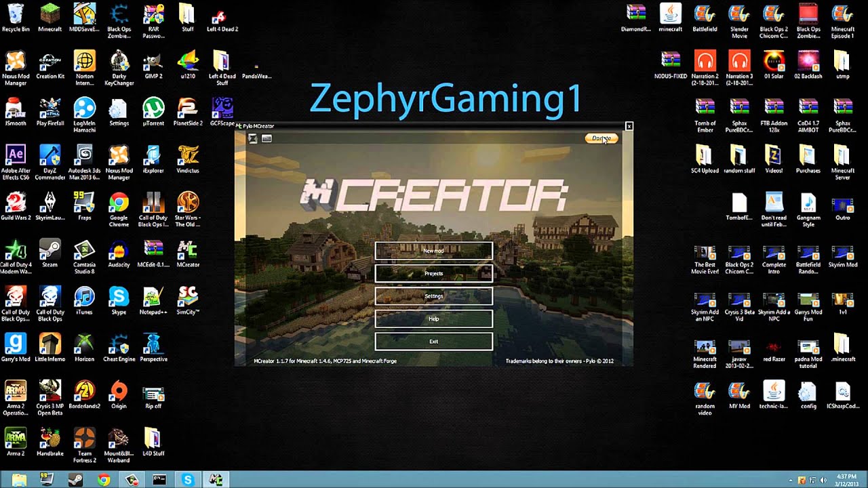
Task: Open the Projects menu button
Action: (434, 273)
